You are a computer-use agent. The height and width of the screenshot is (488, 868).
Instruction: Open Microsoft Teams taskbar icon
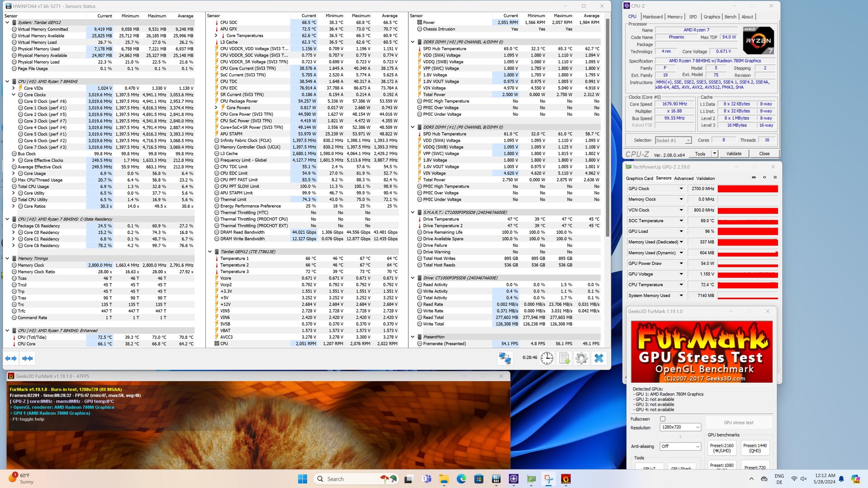click(x=426, y=479)
